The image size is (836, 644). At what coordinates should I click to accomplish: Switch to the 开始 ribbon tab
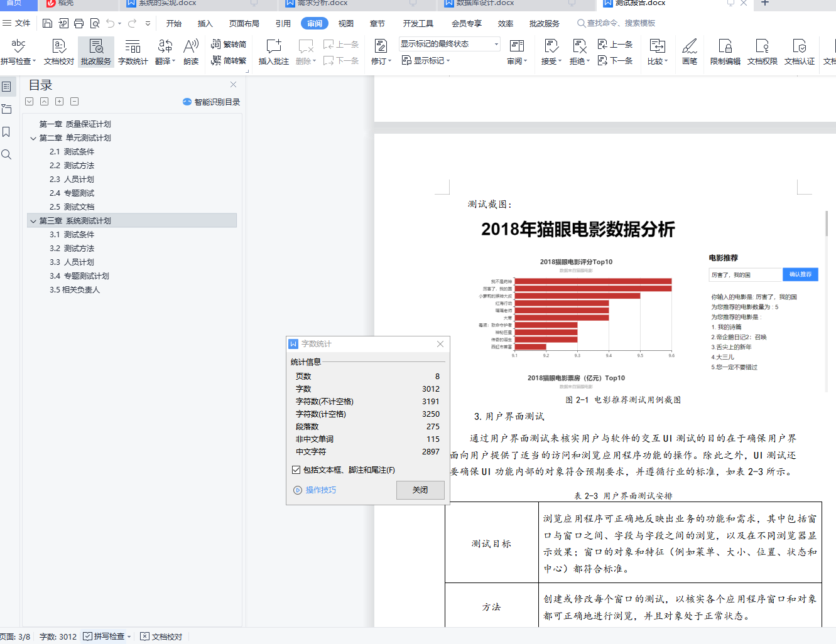(x=174, y=23)
